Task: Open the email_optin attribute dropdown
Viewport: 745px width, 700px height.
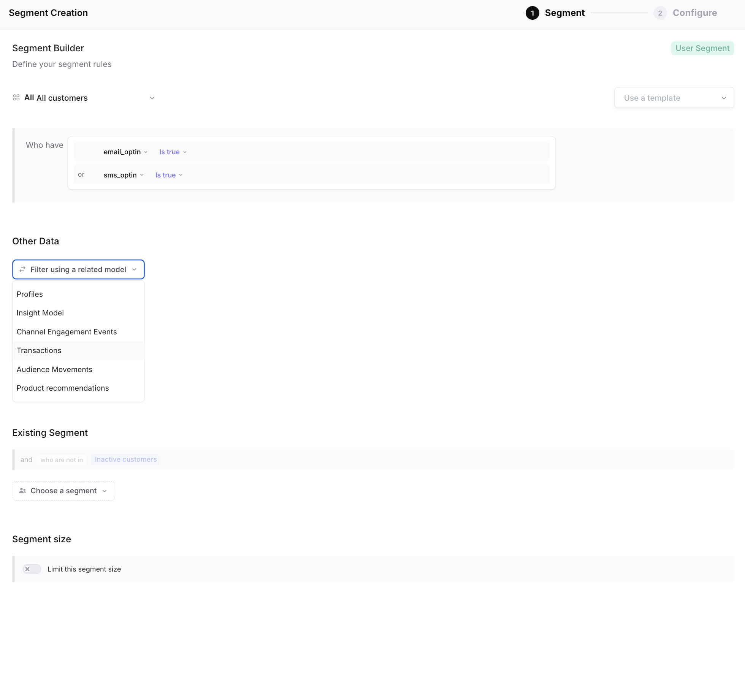Action: point(125,152)
